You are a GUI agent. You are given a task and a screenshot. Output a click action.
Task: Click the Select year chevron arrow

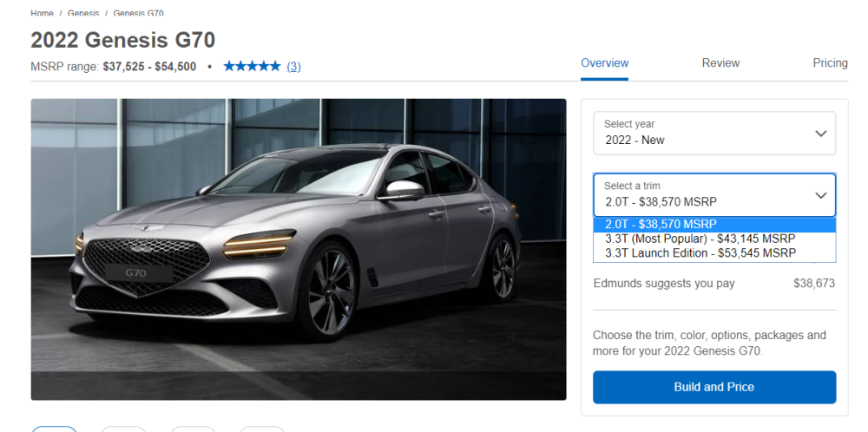(820, 134)
